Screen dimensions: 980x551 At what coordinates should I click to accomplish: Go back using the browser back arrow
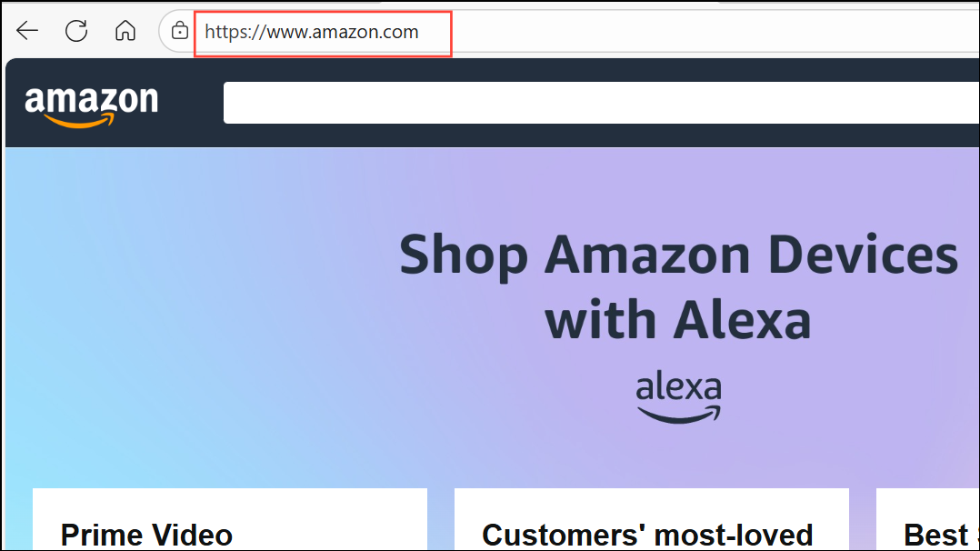click(x=27, y=30)
